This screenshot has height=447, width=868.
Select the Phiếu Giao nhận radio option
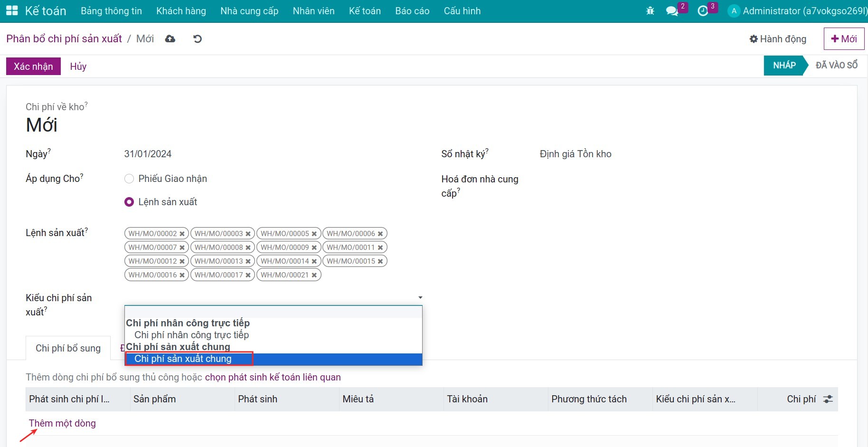(129, 179)
